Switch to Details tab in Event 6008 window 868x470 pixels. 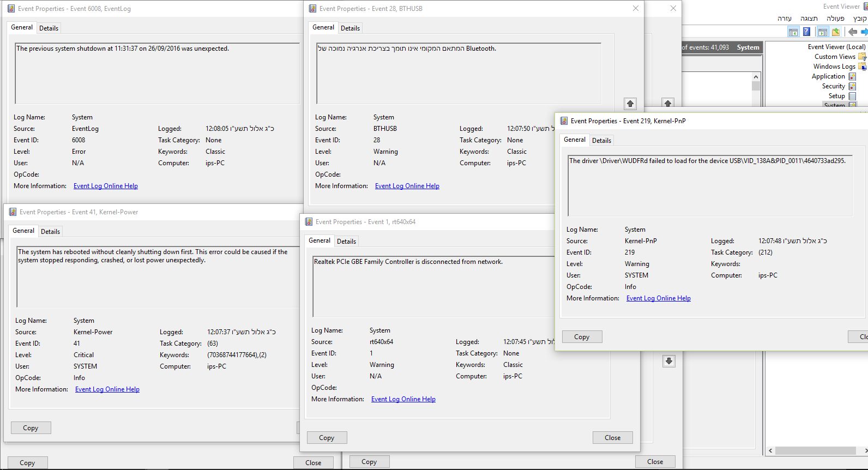tap(49, 28)
